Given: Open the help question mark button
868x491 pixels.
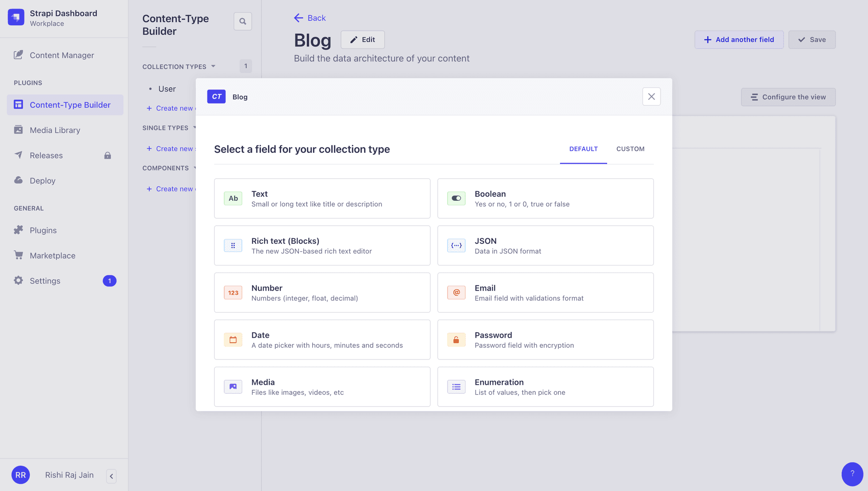Looking at the screenshot, I should tap(852, 474).
